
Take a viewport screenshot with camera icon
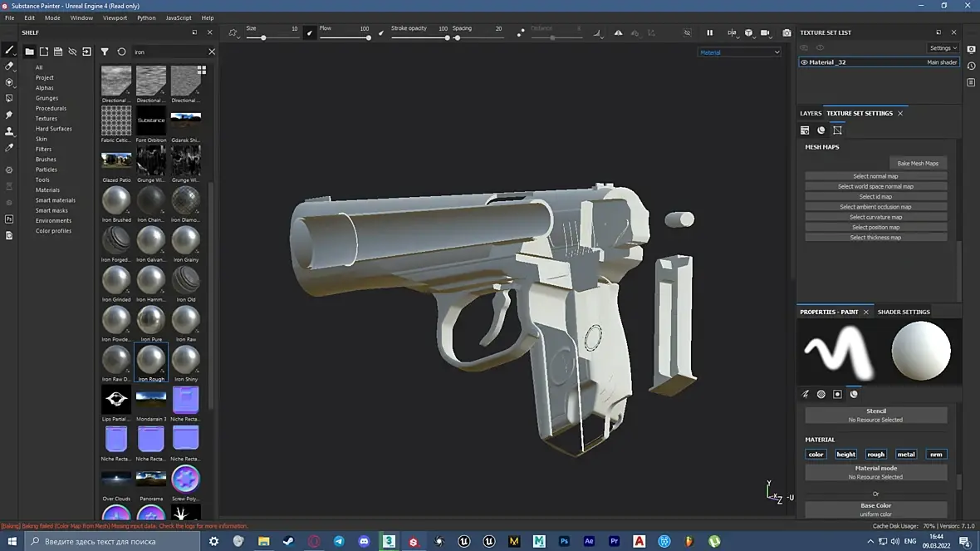pyautogui.click(x=786, y=33)
